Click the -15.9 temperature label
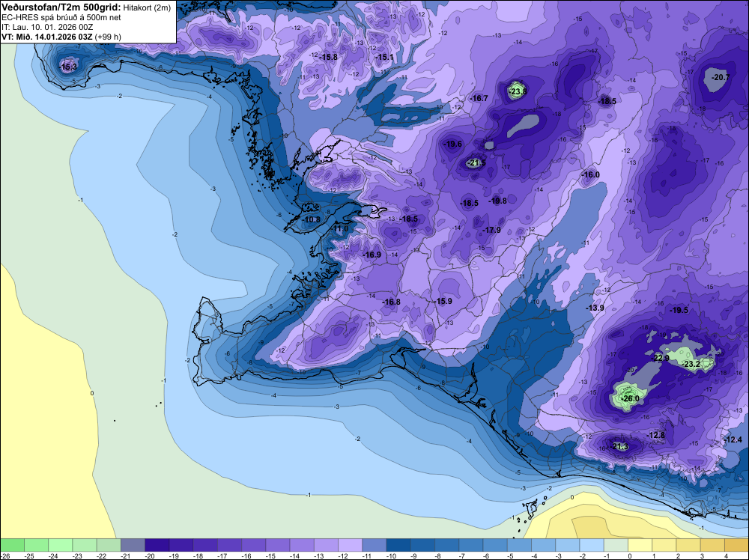The width and height of the screenshot is (749, 560). click(443, 301)
